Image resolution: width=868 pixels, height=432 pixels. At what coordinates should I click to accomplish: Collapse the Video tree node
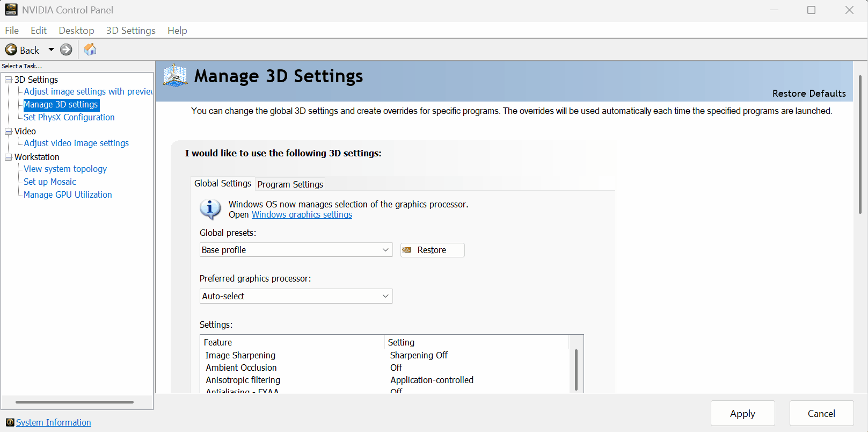pyautogui.click(x=8, y=131)
